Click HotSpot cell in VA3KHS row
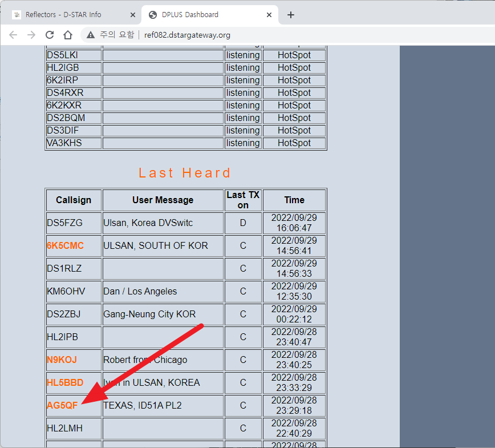The height and width of the screenshot is (448, 495). (294, 143)
